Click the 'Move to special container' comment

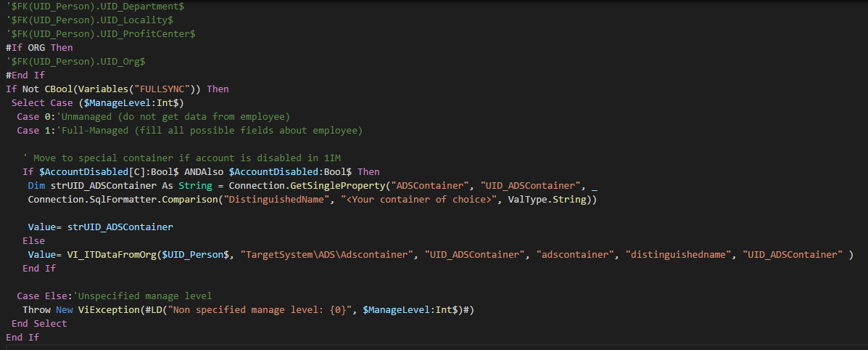coord(186,158)
